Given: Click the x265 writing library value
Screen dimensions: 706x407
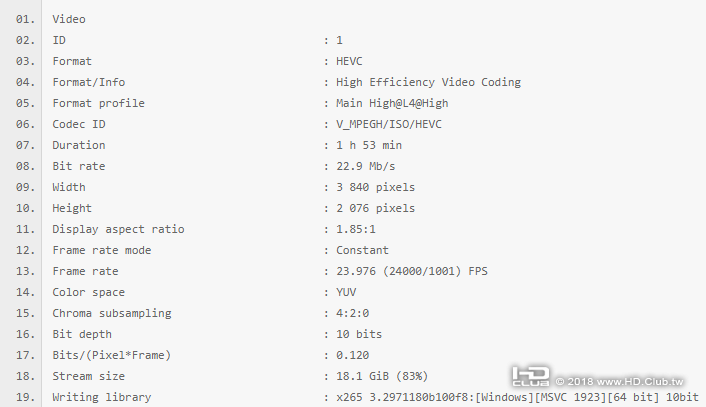Looking at the screenshot, I should point(500,397).
